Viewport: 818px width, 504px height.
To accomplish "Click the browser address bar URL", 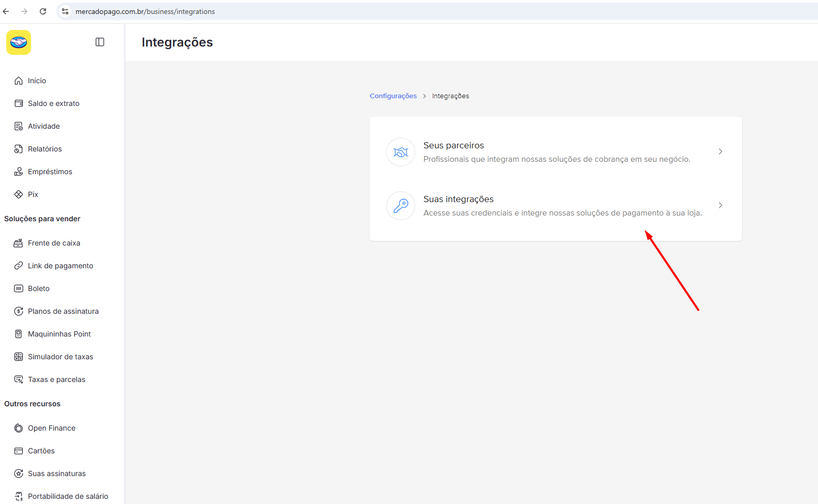I will [x=145, y=11].
